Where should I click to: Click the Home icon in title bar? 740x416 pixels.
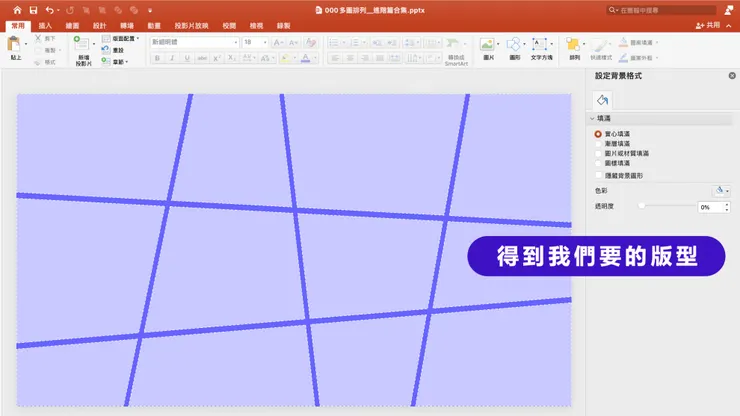(17, 10)
